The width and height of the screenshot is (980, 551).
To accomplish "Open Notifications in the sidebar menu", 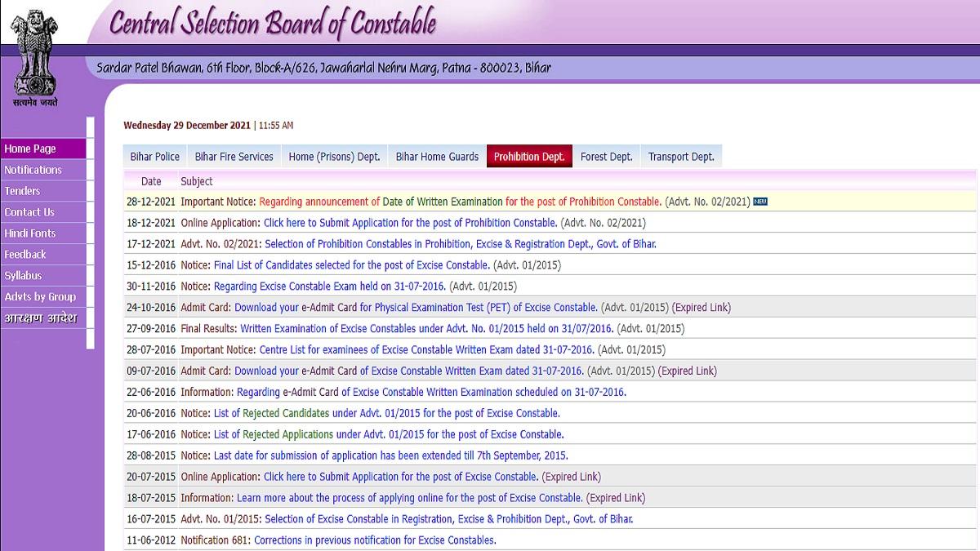I will (x=33, y=170).
